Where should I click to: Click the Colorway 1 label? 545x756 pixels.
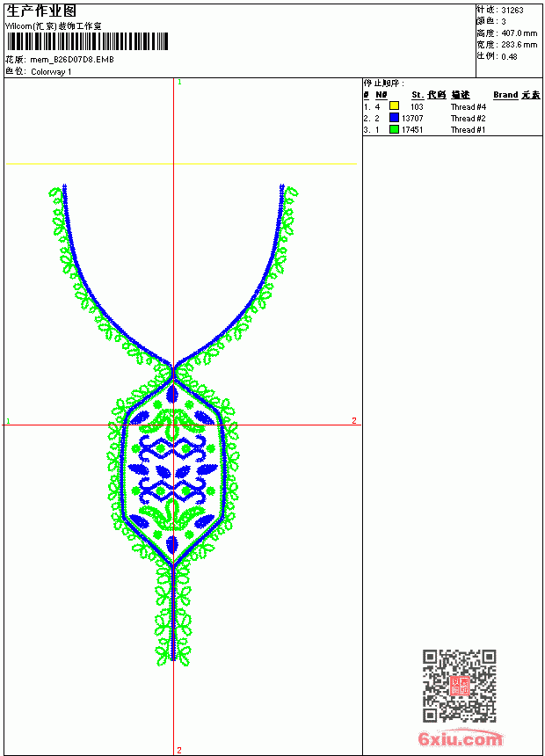pos(51,72)
